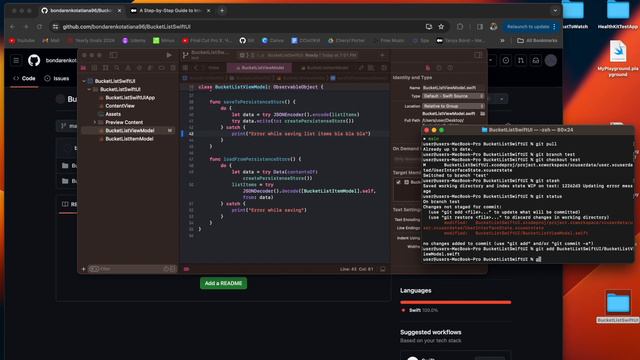Open HealthKitTestApp folder on desktop
640x360 pixels.
tap(618, 16)
